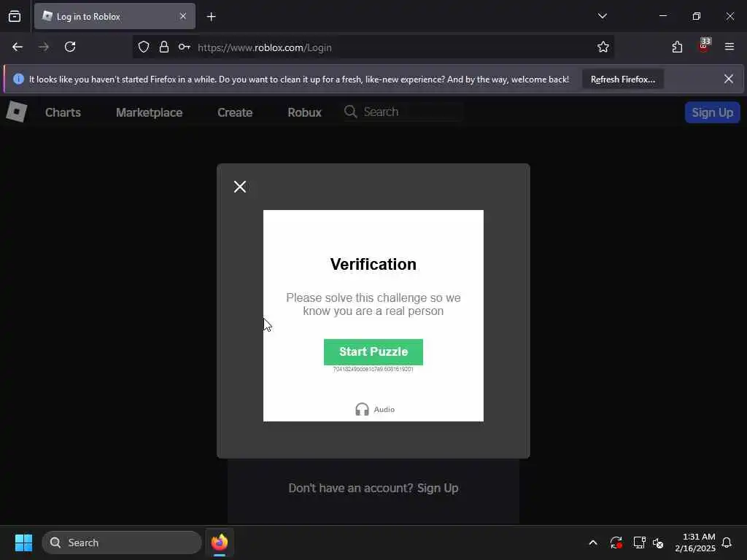Minimize the Firefox window
Image resolution: width=747 pixels, height=560 pixels.
663,16
